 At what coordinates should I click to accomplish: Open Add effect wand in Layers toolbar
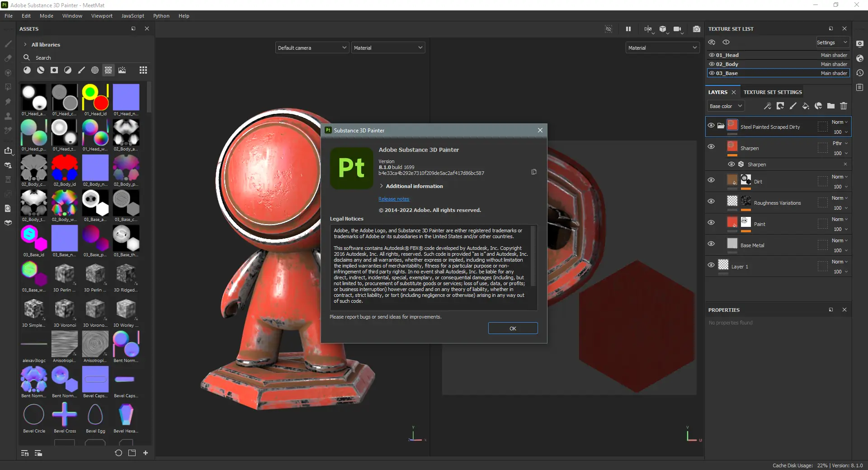(768, 106)
